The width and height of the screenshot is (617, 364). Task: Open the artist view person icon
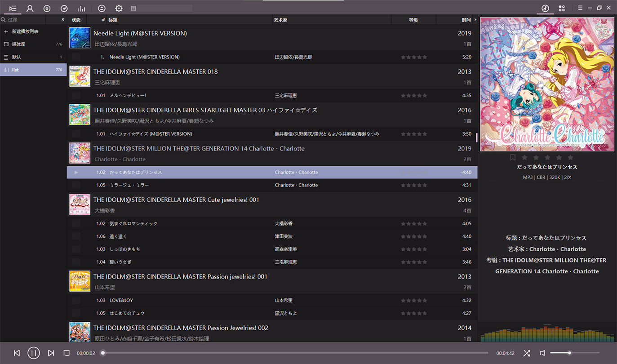click(30, 8)
